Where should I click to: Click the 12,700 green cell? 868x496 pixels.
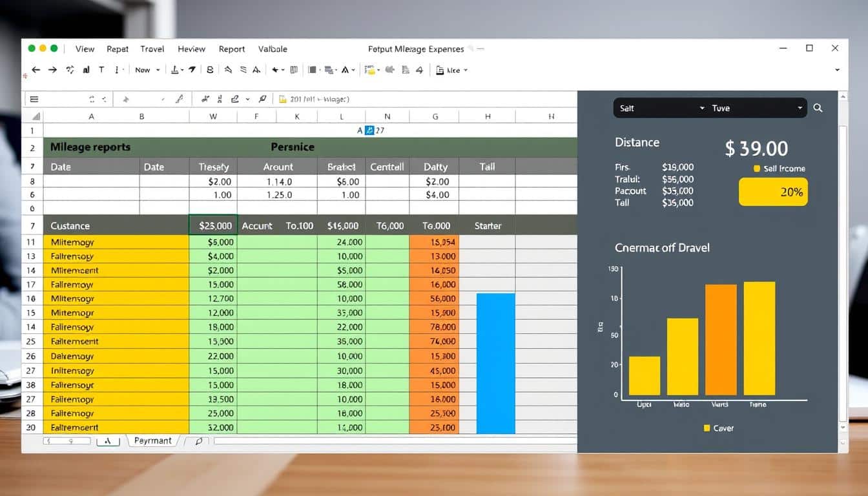pyautogui.click(x=213, y=298)
